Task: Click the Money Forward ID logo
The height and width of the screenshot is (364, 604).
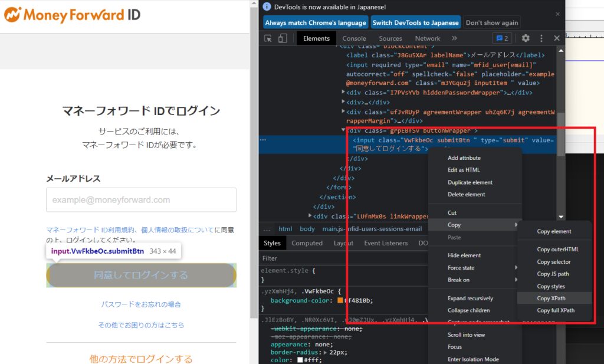Action: (73, 15)
